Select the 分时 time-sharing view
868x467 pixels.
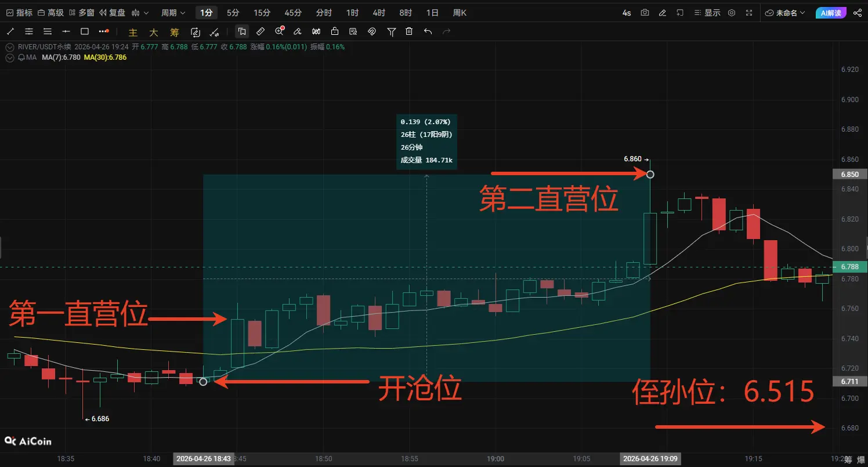click(x=324, y=13)
